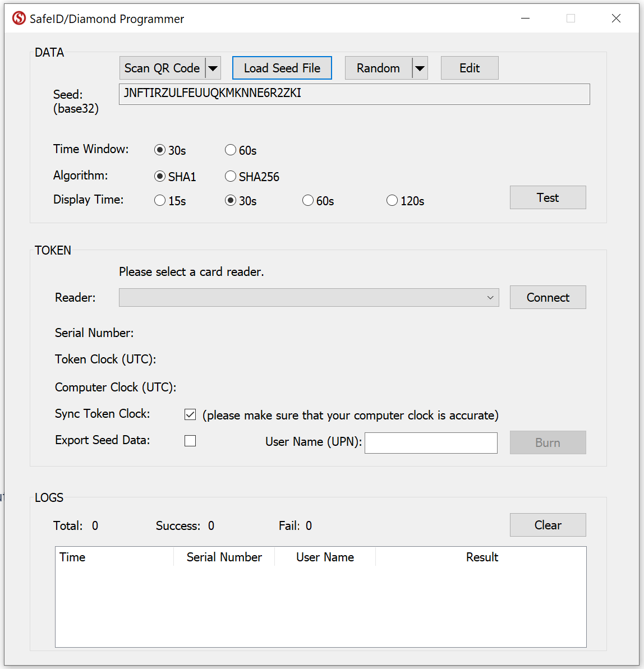Select the 60s Time Window option
644x669 pixels.
click(231, 150)
